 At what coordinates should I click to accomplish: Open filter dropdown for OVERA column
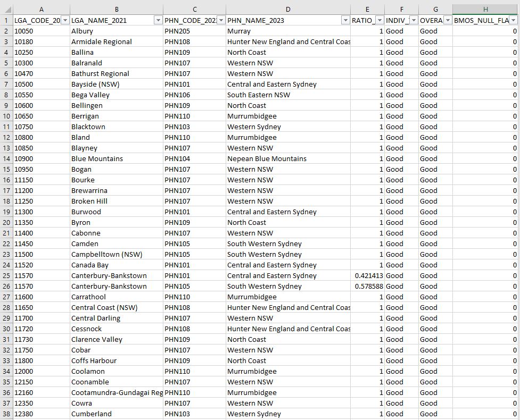(448, 20)
